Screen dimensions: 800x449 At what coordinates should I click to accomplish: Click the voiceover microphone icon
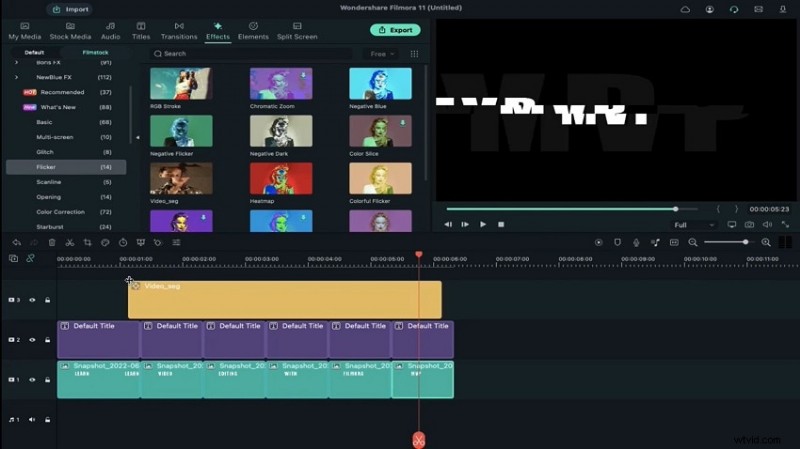(636, 242)
